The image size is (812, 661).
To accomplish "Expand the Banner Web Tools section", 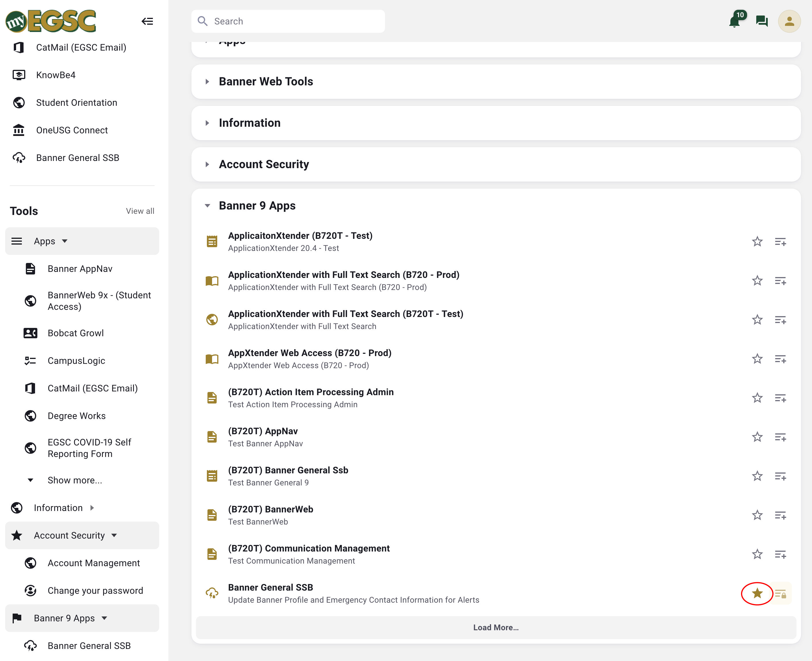I will 207,82.
